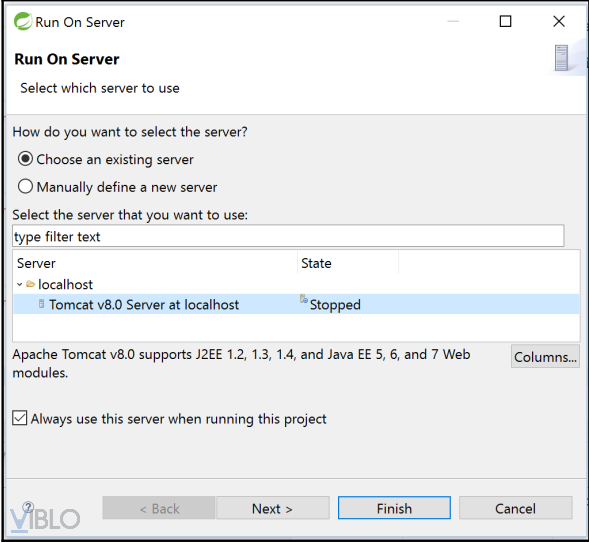This screenshot has height=543, width=589.
Task: Click the Server column header
Action: [155, 263]
